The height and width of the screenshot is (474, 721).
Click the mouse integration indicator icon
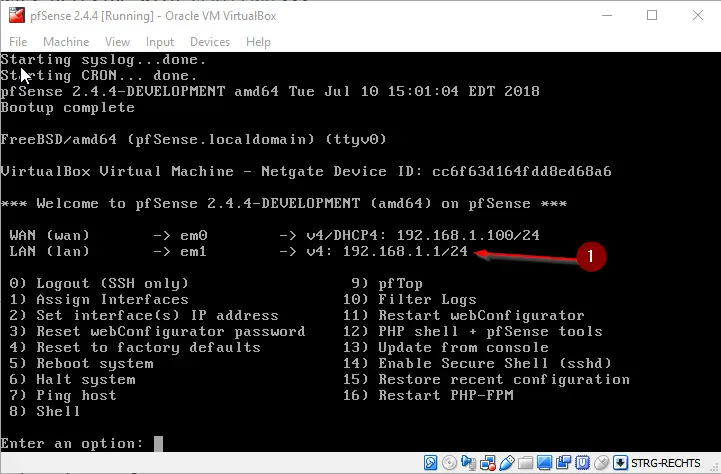pyautogui.click(x=601, y=463)
